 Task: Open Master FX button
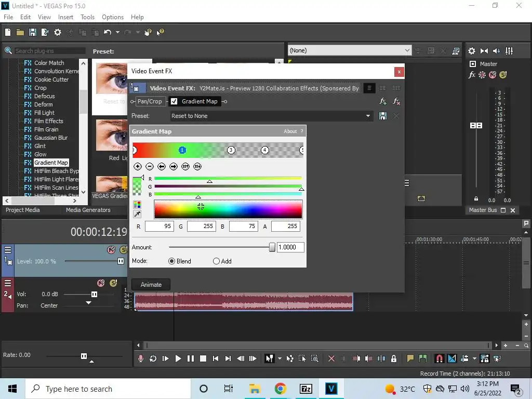[x=472, y=75]
